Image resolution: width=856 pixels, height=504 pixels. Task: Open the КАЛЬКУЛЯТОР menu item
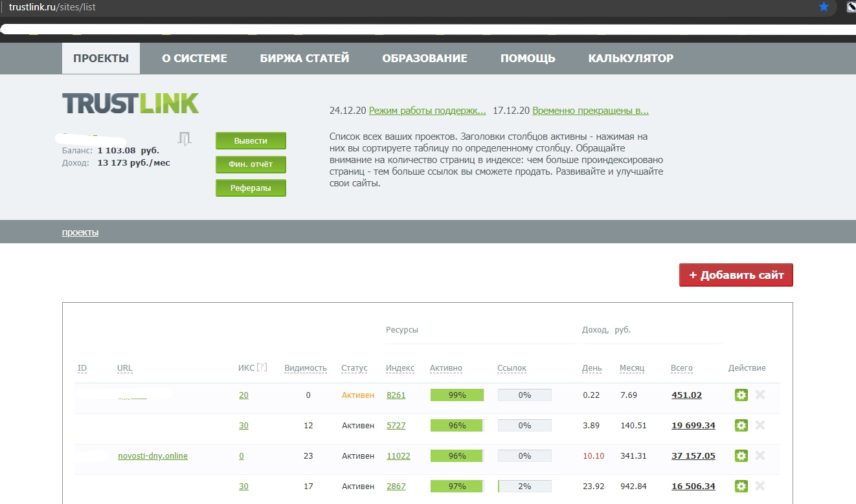pos(631,58)
